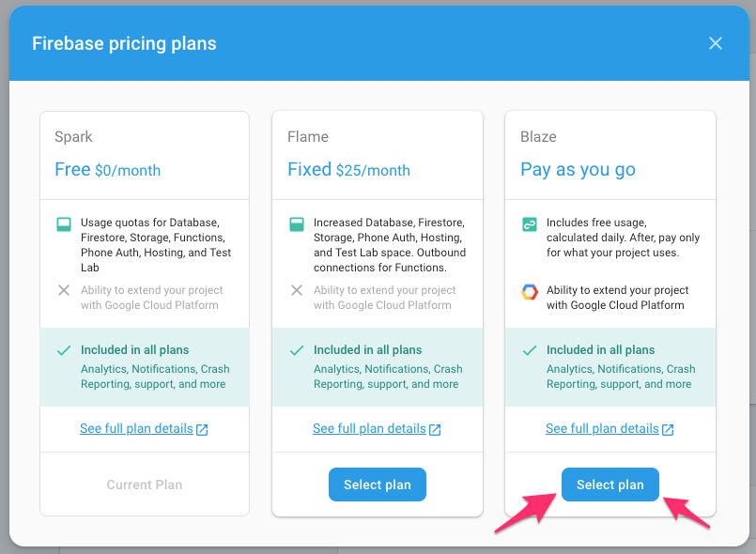The image size is (756, 554).
Task: Select the Blaze plan button
Action: pos(609,485)
